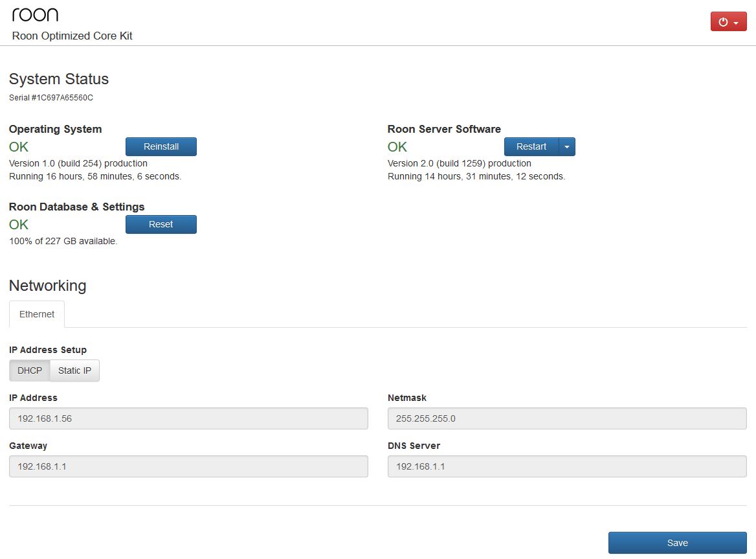Image resolution: width=756 pixels, height=559 pixels.
Task: Focus the Netmask input field
Action: [x=566, y=418]
